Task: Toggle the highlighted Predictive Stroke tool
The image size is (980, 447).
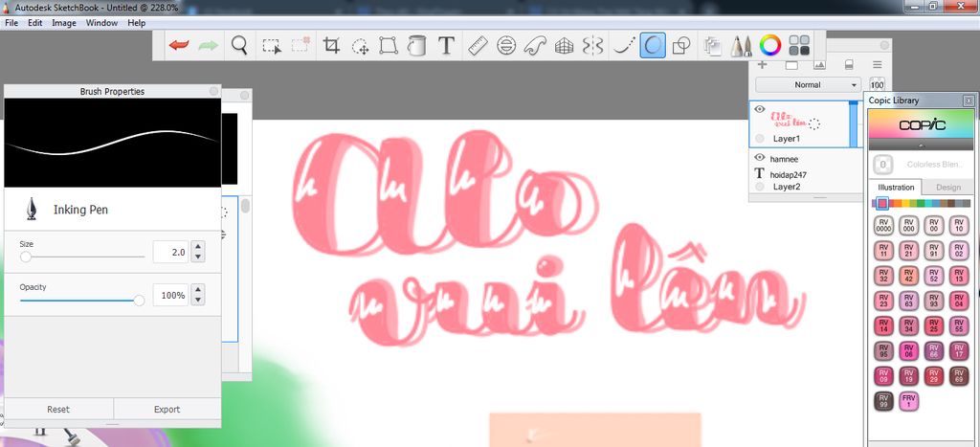Action: (653, 46)
